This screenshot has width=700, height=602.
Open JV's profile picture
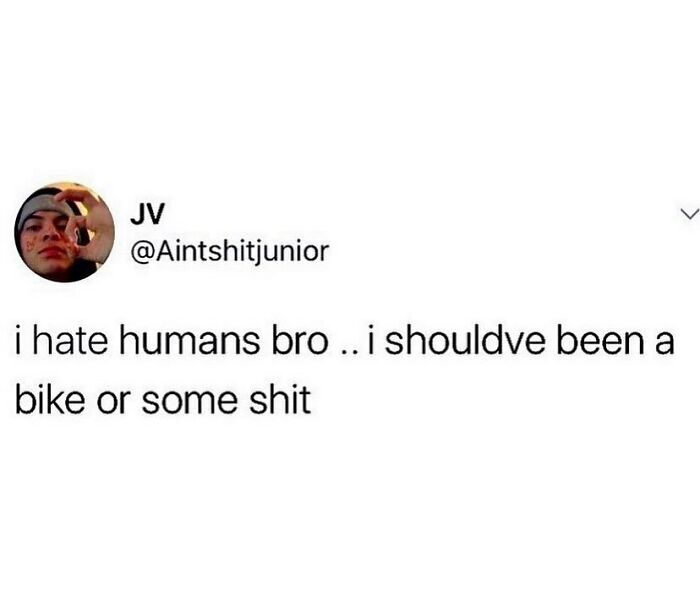click(x=64, y=232)
